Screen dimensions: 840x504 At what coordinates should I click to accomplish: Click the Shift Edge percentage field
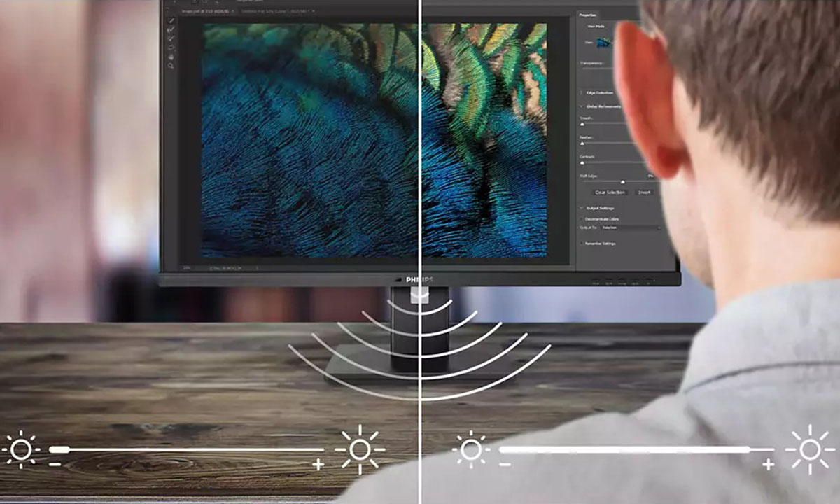649,176
